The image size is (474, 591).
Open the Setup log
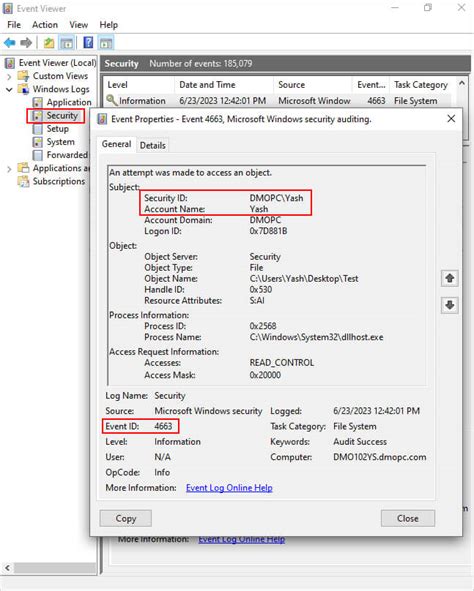(x=58, y=129)
